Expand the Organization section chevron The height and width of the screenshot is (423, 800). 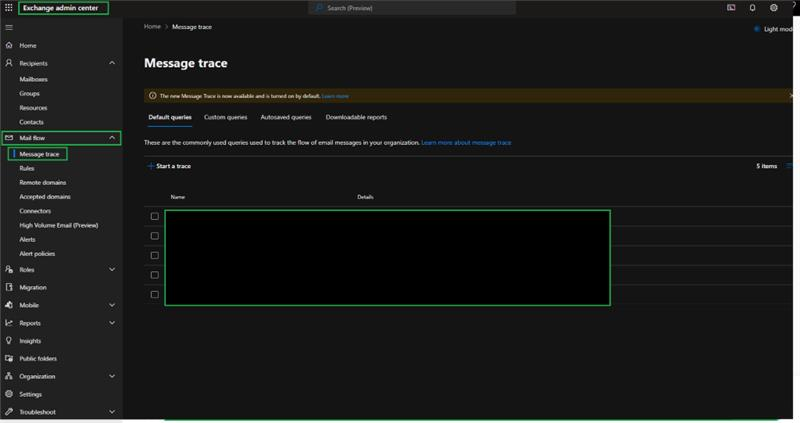pos(112,376)
